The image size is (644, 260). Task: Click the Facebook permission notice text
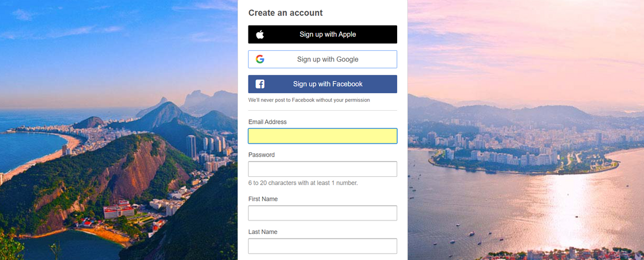(x=309, y=100)
